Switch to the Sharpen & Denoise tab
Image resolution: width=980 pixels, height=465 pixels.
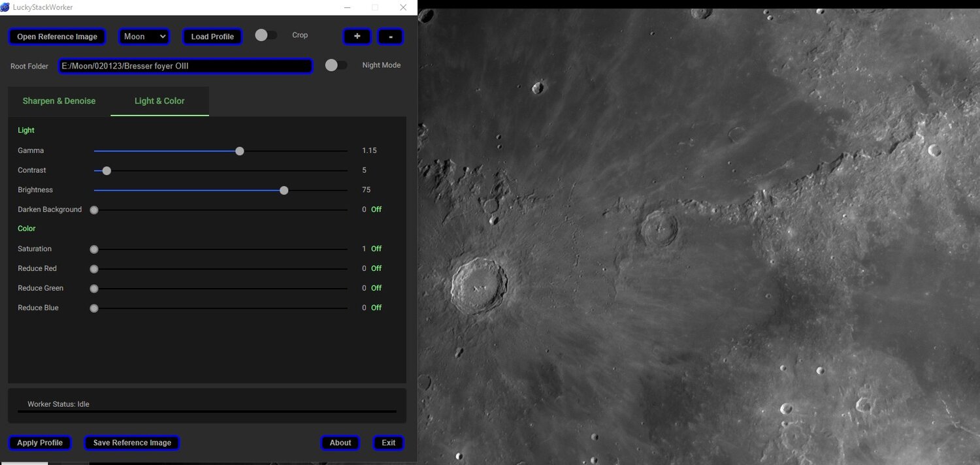[59, 101]
